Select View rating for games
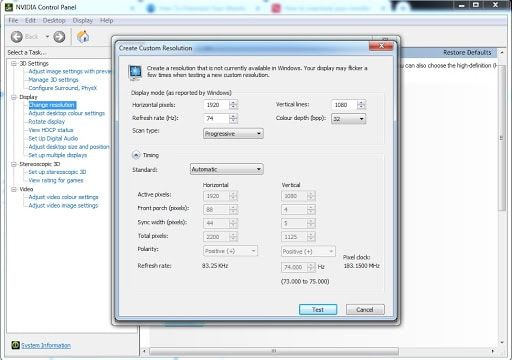The height and width of the screenshot is (360, 512). click(56, 180)
